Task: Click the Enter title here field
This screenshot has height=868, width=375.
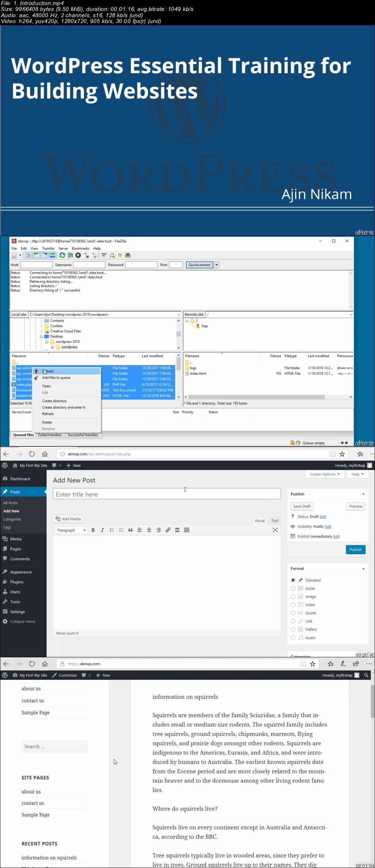Action: (x=167, y=494)
